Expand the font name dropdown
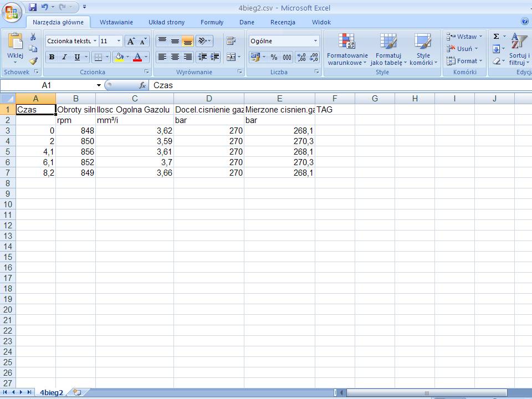 (95, 41)
